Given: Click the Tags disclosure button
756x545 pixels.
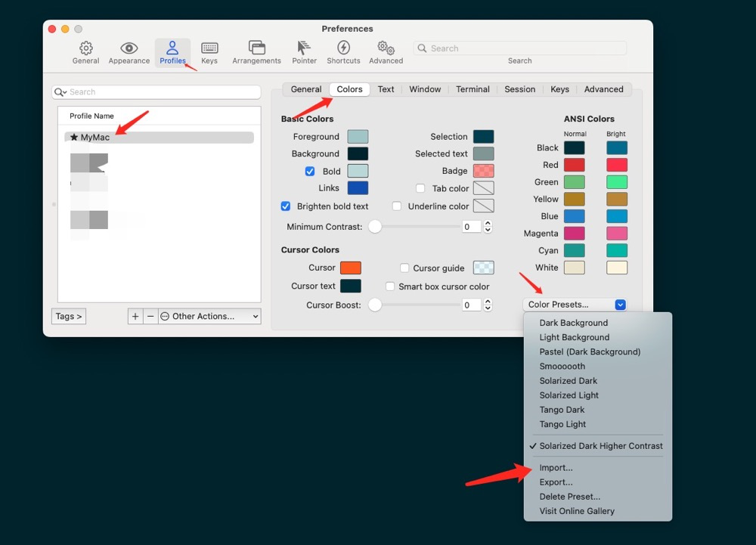Looking at the screenshot, I should pyautogui.click(x=68, y=316).
